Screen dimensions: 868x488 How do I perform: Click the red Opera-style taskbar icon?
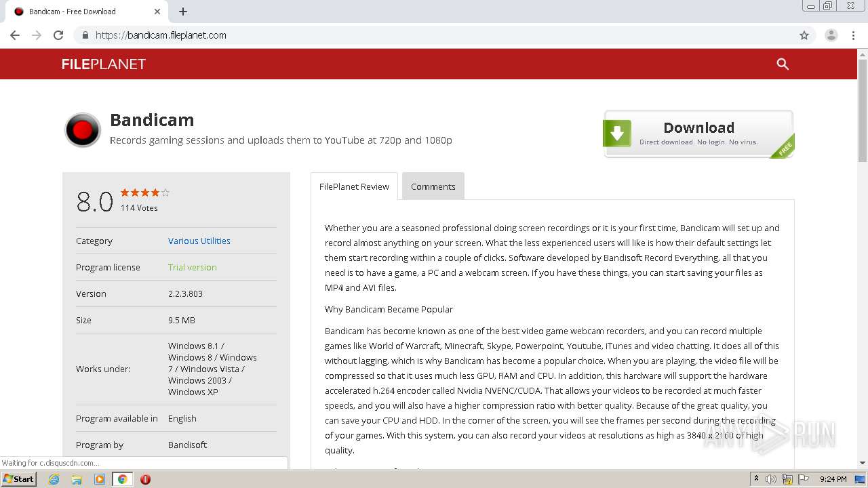click(x=145, y=479)
